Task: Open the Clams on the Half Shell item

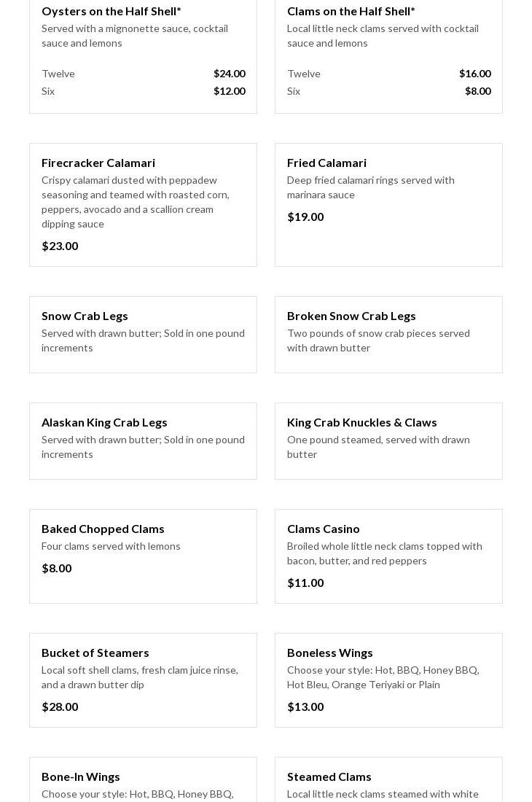Action: pos(351,11)
